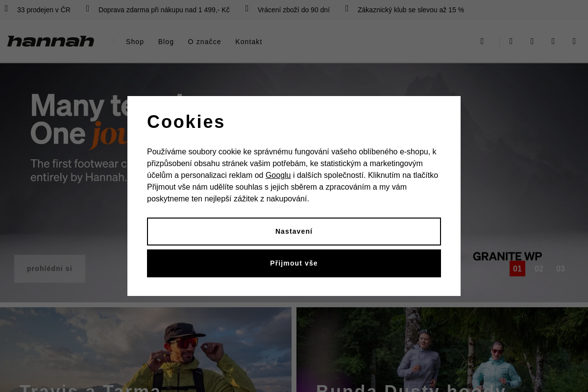The image size is (588, 392).
Task: Open the 'O značce' menu item
Action: [x=204, y=42]
